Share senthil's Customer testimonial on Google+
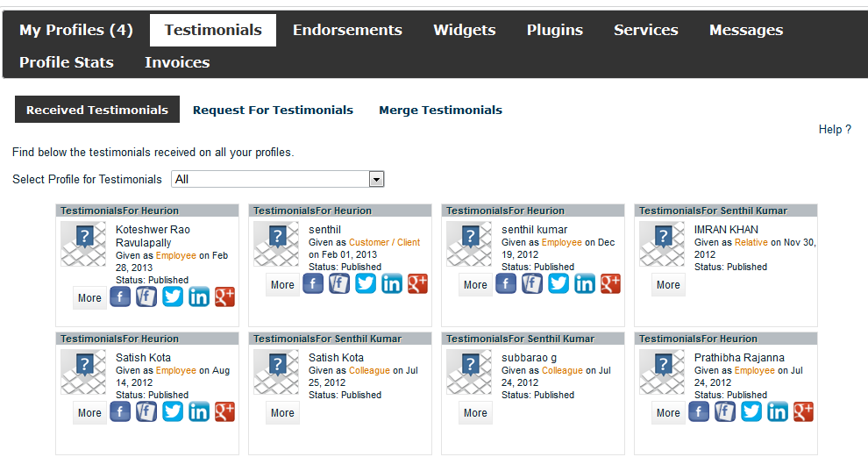The height and width of the screenshot is (457, 868). 418,283
